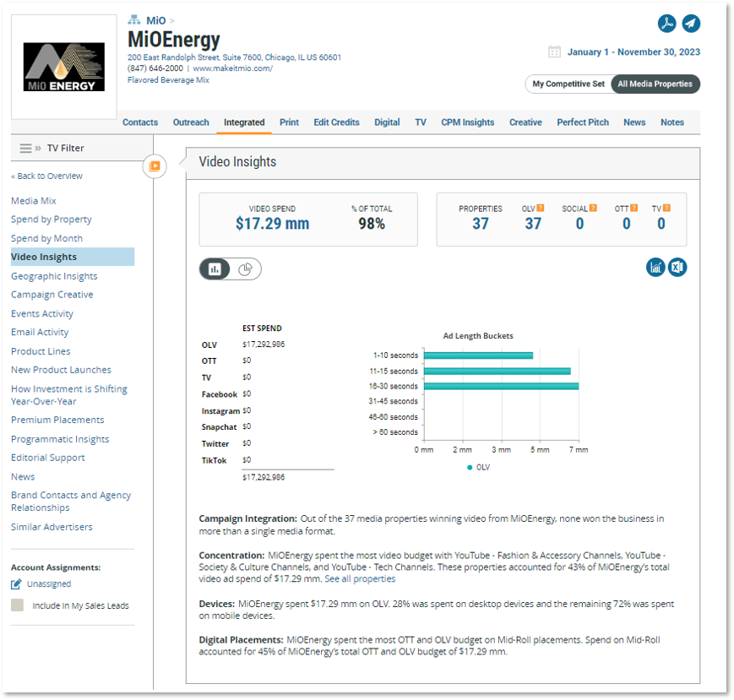
Task: Click See all properties link
Action: click(x=360, y=578)
